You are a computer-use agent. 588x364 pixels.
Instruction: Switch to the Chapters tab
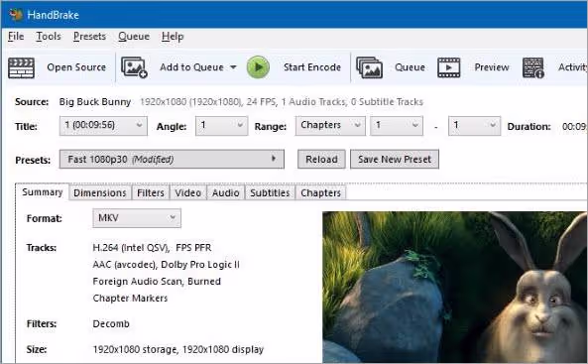click(320, 192)
